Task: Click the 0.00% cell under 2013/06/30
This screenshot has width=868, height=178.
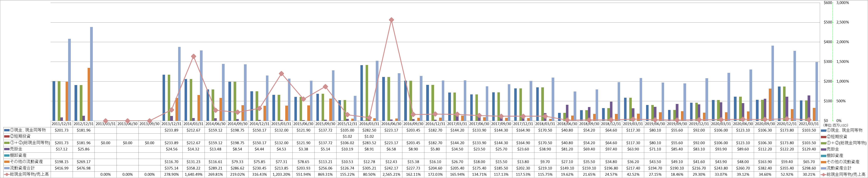Action: (x=128, y=175)
